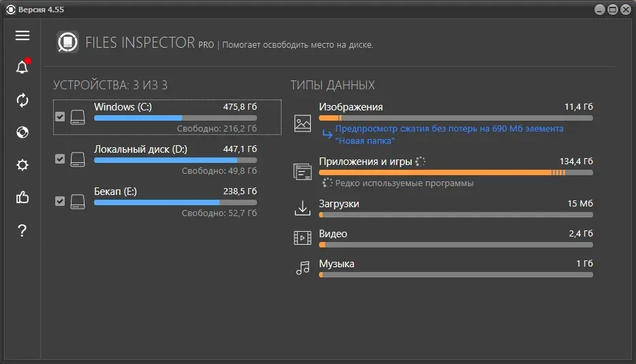This screenshot has width=636, height=364.
Task: Click the Загрузки download icon
Action: click(x=303, y=208)
